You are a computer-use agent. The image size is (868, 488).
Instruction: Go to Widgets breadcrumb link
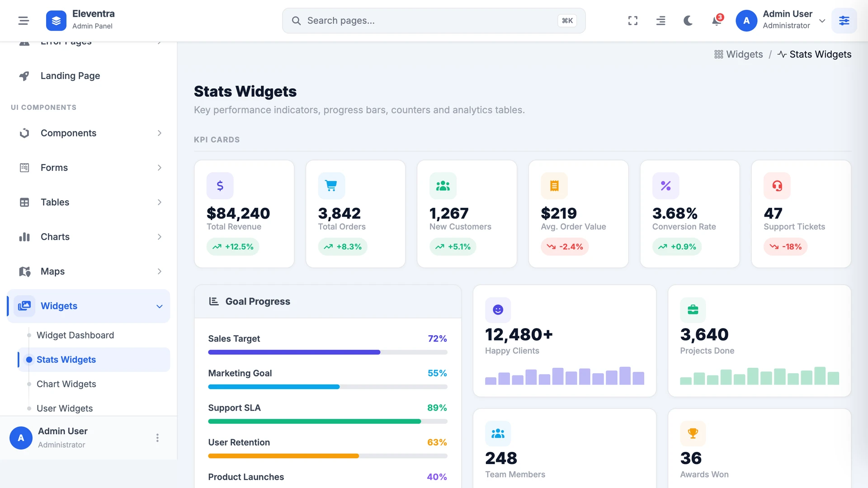738,54
